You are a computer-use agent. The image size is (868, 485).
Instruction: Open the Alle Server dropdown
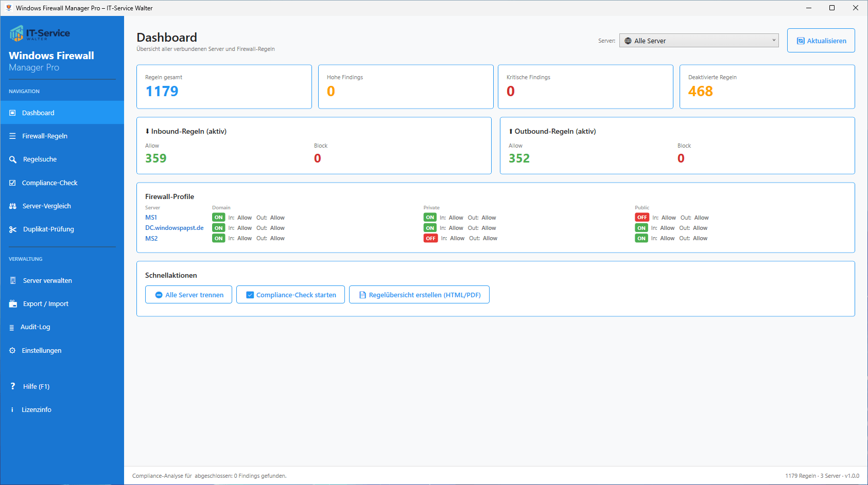point(698,41)
